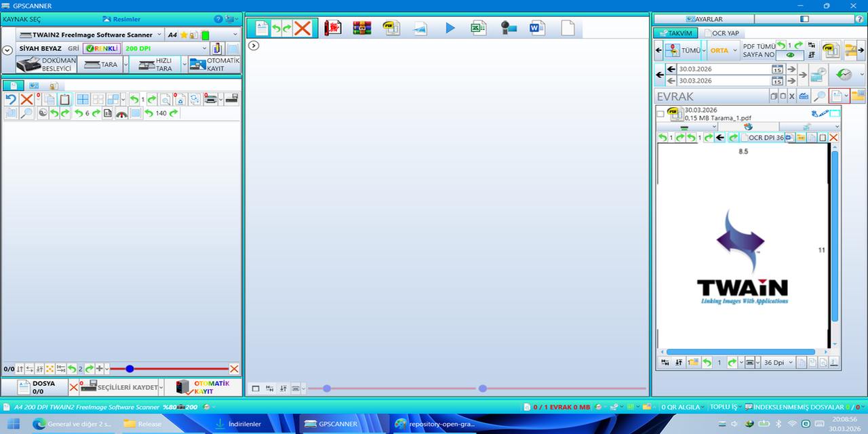Click the WinRAR archive icon in the toolbar

tap(361, 28)
